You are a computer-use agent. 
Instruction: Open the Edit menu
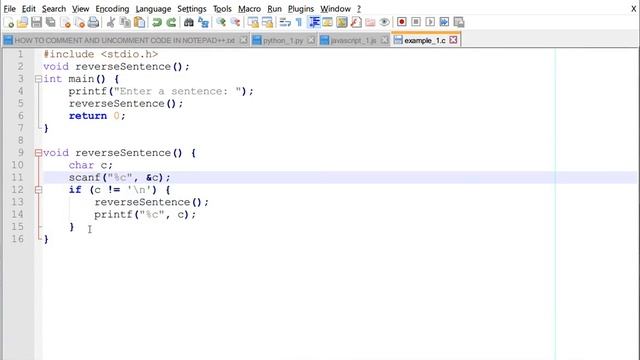[x=29, y=9]
